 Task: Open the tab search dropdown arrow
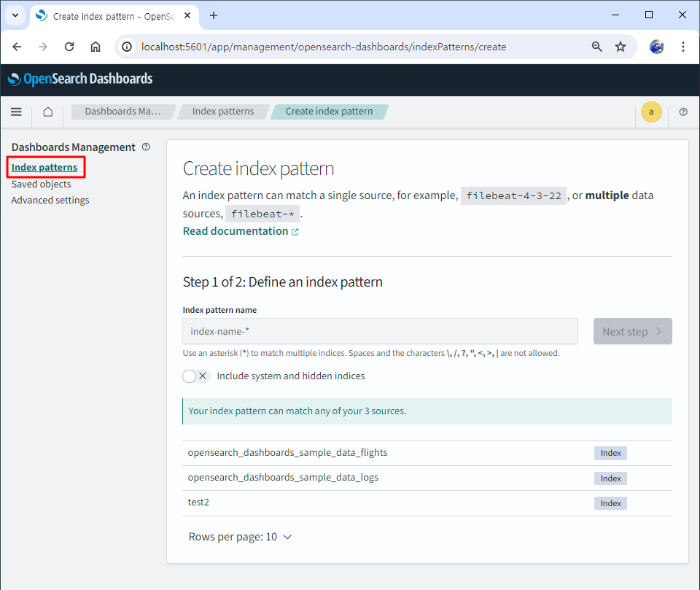pos(15,15)
